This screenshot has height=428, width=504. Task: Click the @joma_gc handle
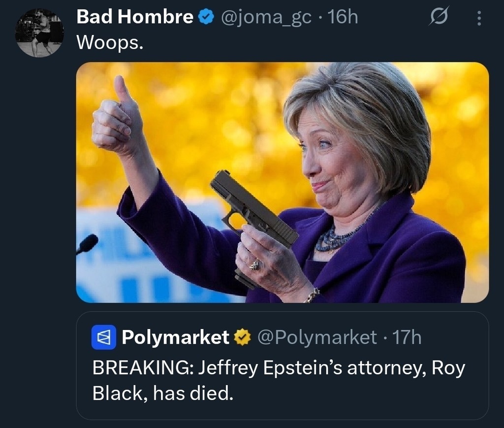(x=266, y=18)
